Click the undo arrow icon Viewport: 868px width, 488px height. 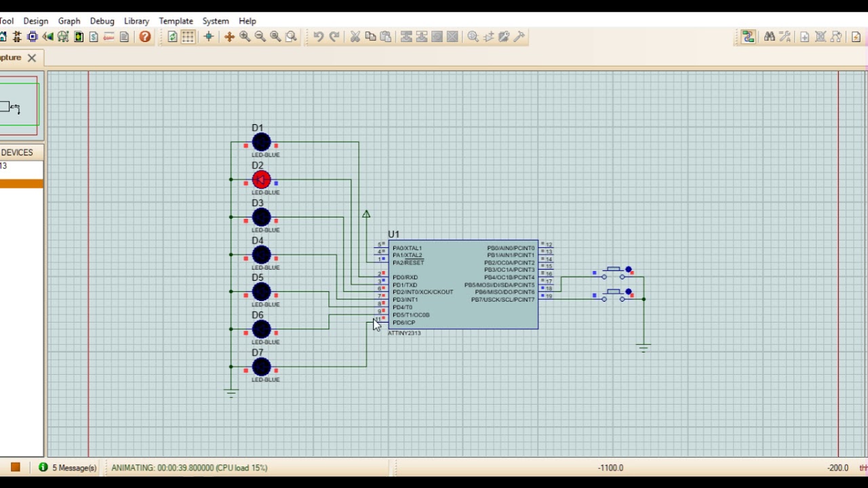[318, 37]
